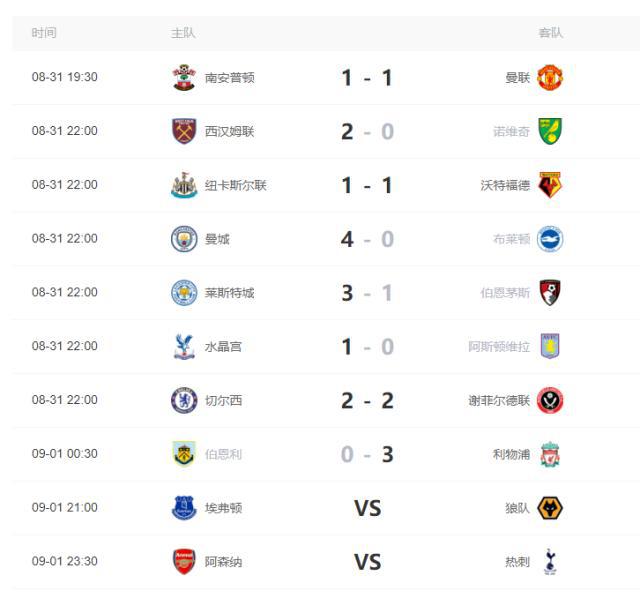Open the 2 - 2 Chelsea match score
The width and height of the screenshot is (640, 598).
coord(367,400)
